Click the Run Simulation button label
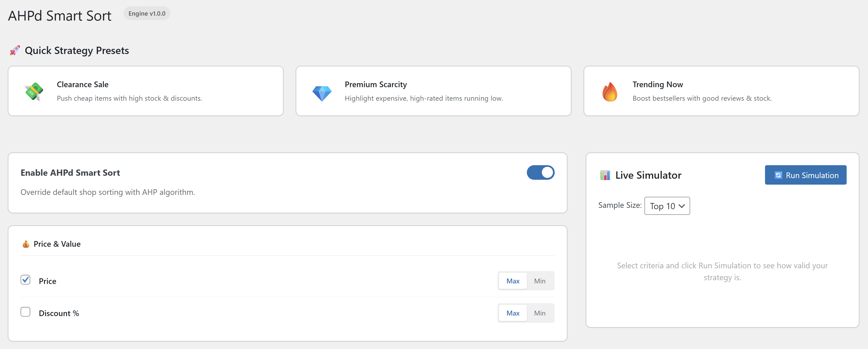Screen dimensions: 868x349 [x=812, y=175]
